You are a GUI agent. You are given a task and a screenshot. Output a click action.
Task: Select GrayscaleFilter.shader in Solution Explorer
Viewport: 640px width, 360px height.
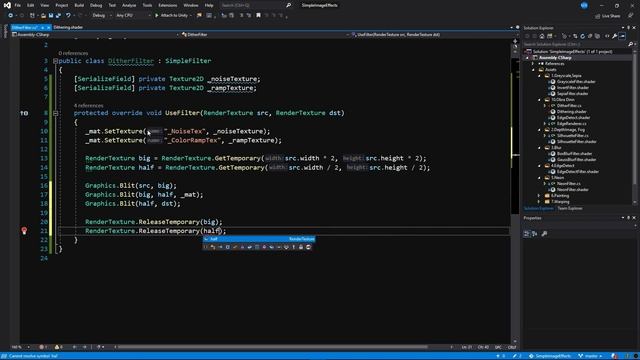576,82
